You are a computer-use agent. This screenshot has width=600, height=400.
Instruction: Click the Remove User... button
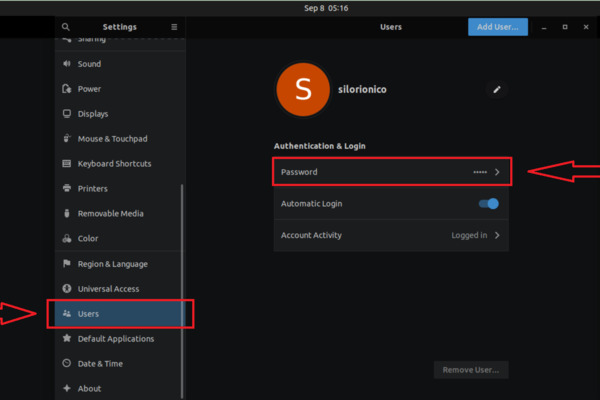point(471,370)
